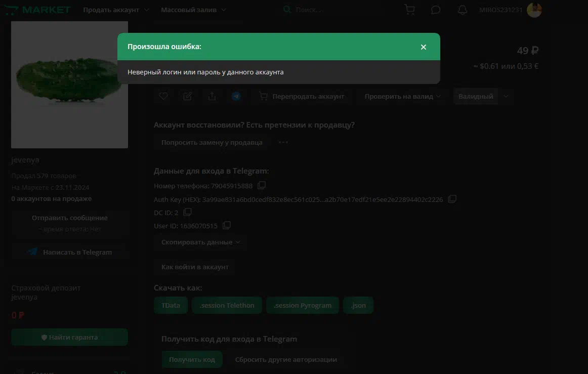Viewport: 588px width, 374px height.
Task: Open "Как войти в аккаунт" instructions
Action: [x=195, y=267]
